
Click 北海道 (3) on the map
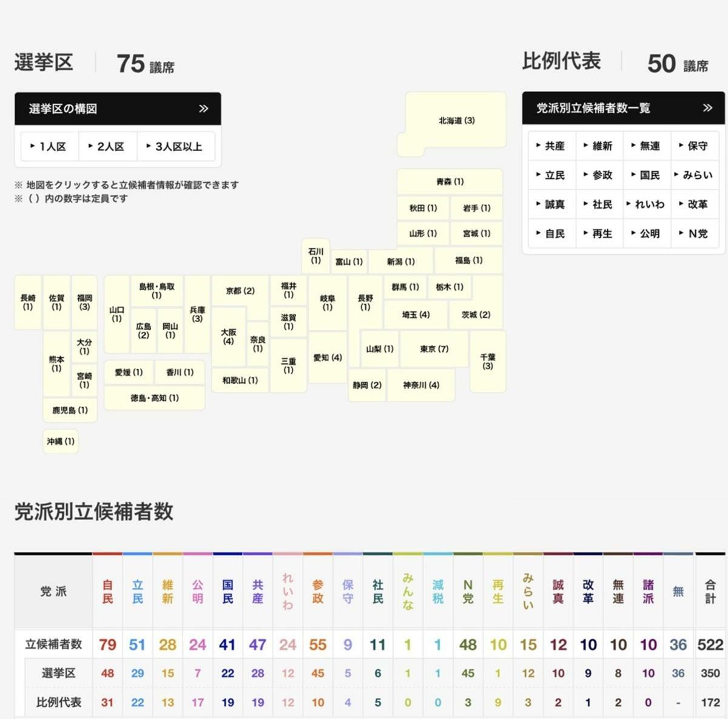[x=456, y=120]
